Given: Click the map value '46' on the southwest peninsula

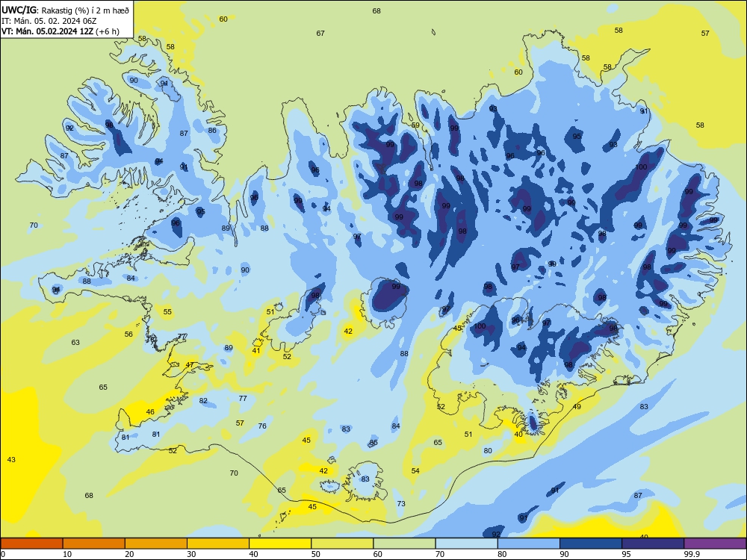Looking at the screenshot, I should pyautogui.click(x=151, y=412).
